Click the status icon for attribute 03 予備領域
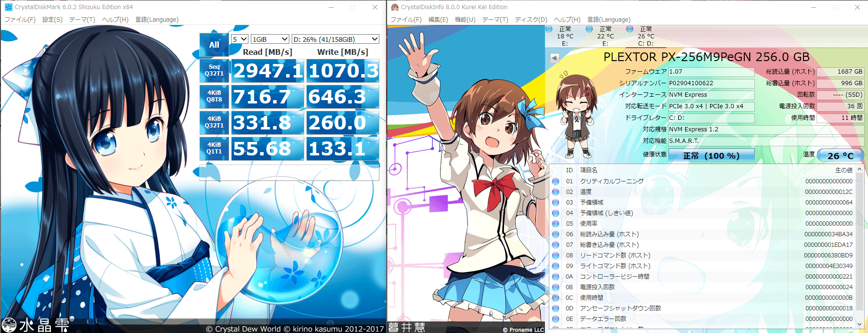868x333 pixels. (x=556, y=203)
